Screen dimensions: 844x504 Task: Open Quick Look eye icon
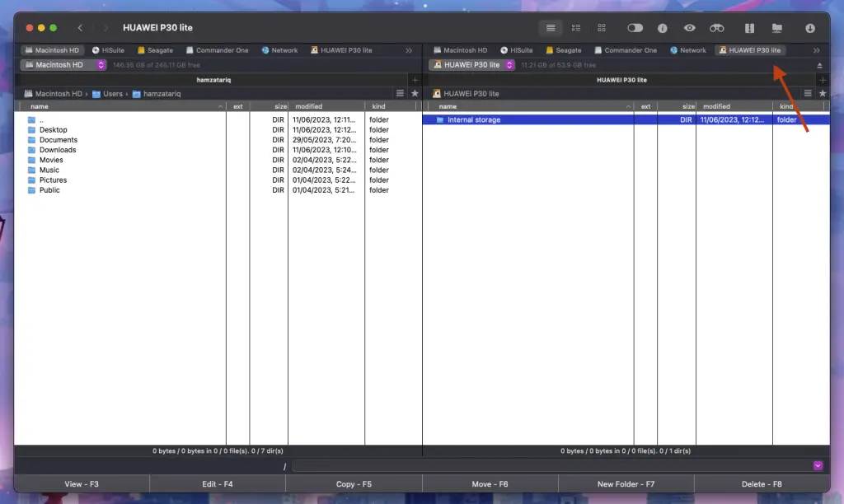point(689,28)
